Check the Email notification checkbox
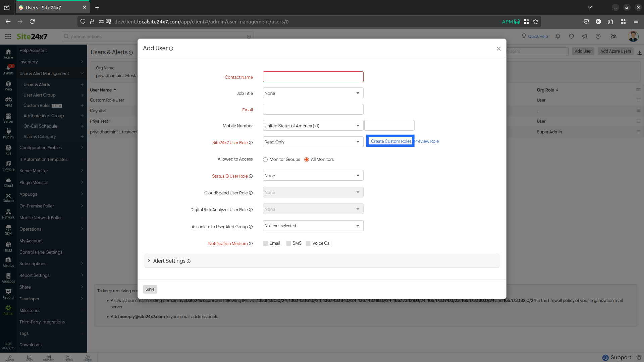This screenshot has height=362, width=644. [265, 244]
